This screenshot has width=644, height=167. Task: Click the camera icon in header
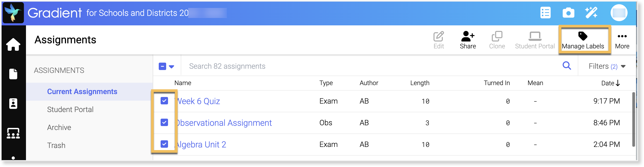[568, 13]
